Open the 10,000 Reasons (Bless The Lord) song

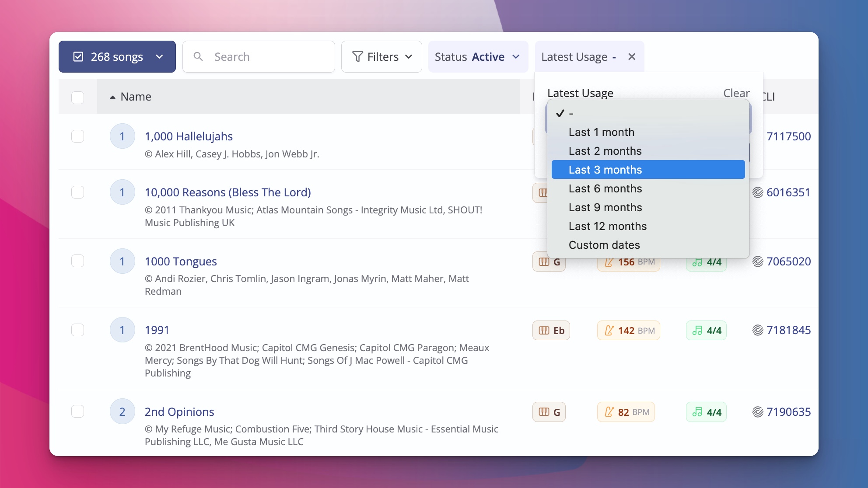[x=227, y=192]
